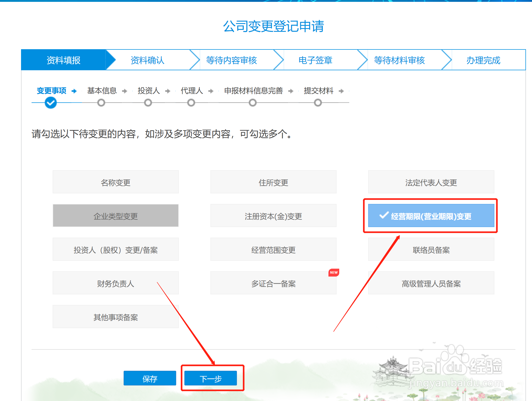Click the blue arrow next to 变更事项

[74, 91]
